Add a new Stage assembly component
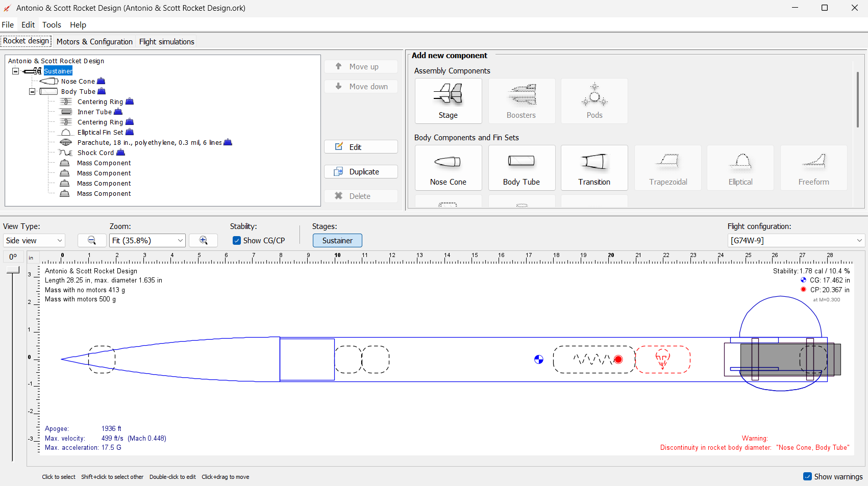 coord(448,101)
